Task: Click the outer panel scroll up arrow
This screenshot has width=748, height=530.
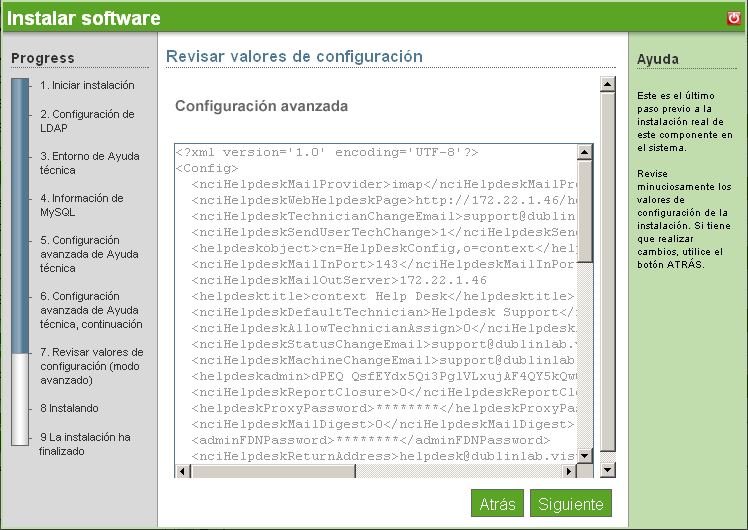Action: click(607, 84)
